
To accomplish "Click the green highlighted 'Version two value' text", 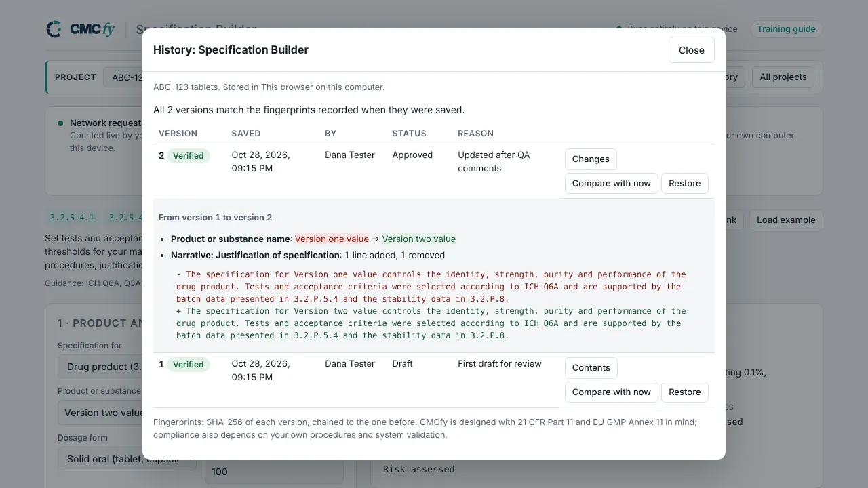I will 418,239.
